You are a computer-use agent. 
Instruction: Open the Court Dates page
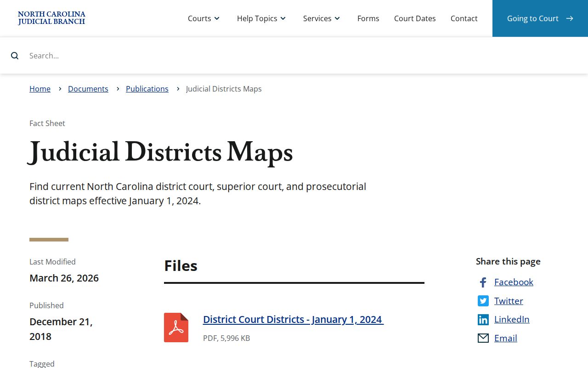coord(415,18)
